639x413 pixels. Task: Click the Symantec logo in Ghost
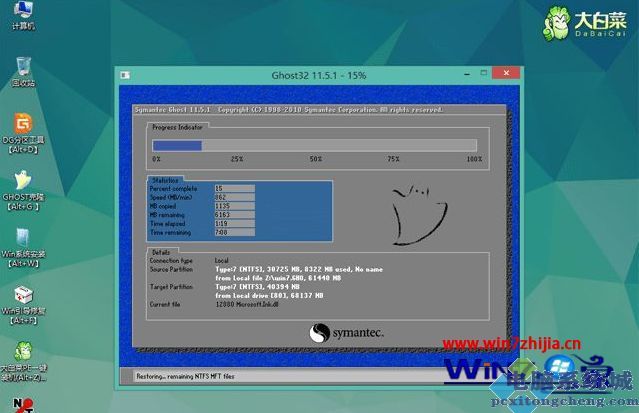click(x=346, y=333)
